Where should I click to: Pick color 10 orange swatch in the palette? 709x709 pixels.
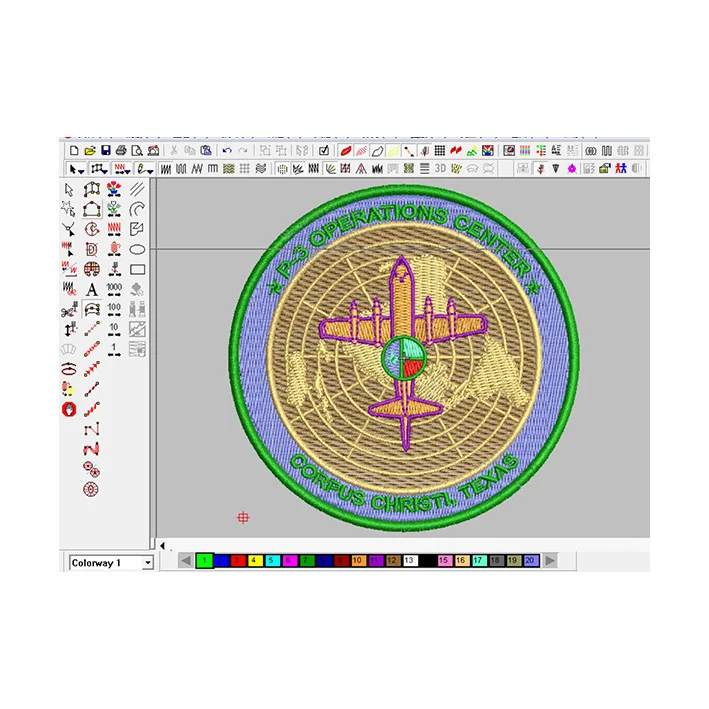(357, 561)
